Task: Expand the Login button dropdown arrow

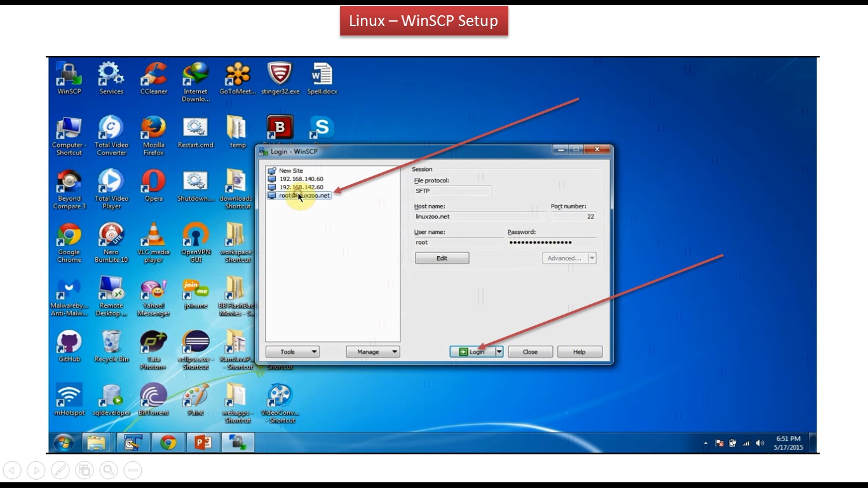Action: [499, 351]
